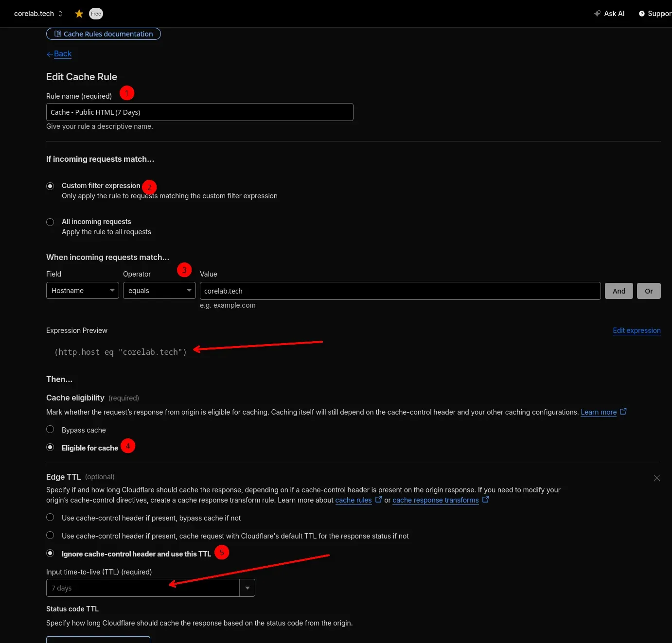Select All incoming requests radio button
Viewport: 672px width, 643px height.
pyautogui.click(x=50, y=222)
